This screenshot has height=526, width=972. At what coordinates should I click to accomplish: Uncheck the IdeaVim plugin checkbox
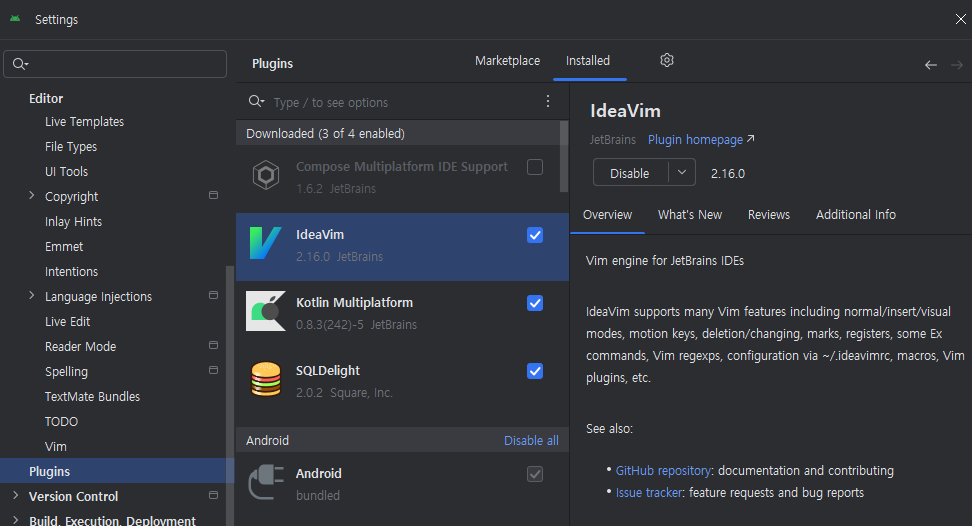(535, 235)
